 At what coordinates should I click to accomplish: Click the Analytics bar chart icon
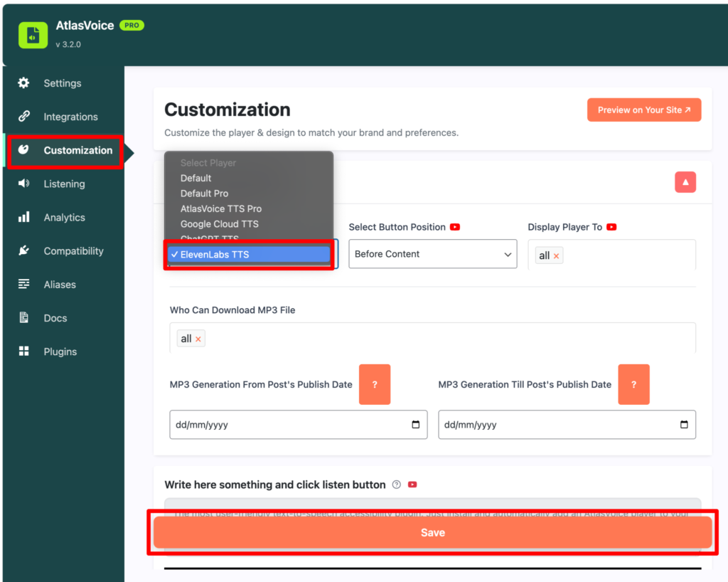click(x=23, y=217)
